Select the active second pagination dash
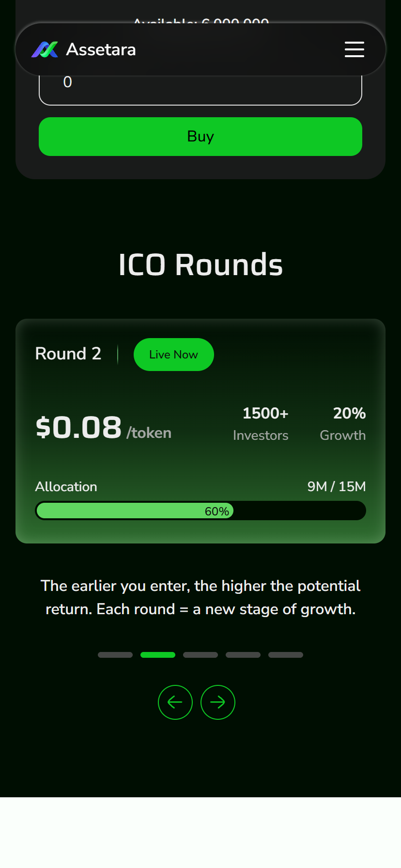The image size is (401, 868). point(158,655)
